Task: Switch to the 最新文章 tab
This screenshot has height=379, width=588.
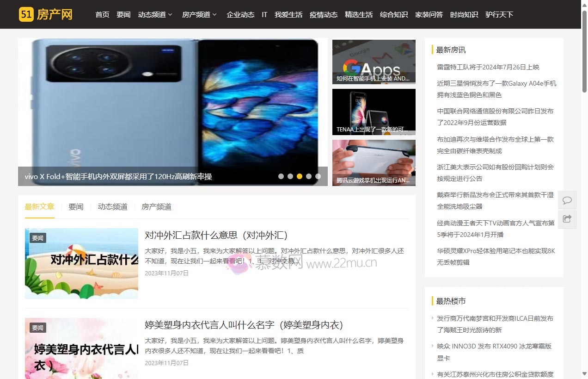Action: pos(39,207)
